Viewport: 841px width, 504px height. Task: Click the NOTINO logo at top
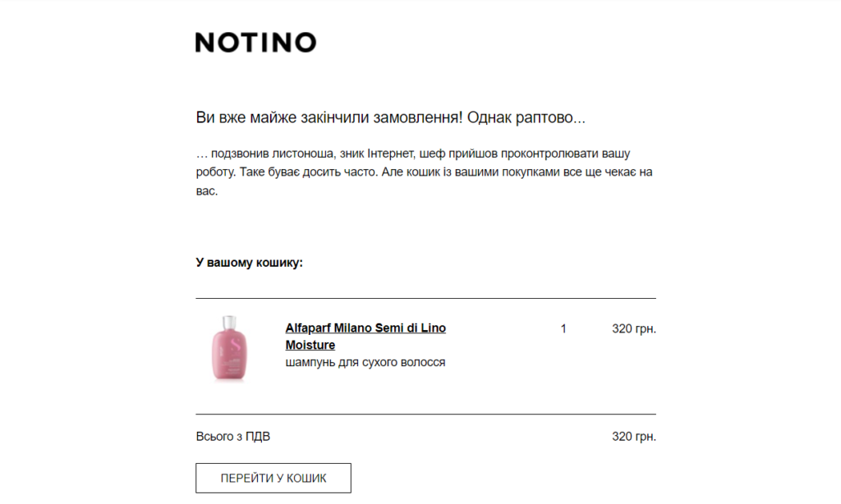(256, 43)
